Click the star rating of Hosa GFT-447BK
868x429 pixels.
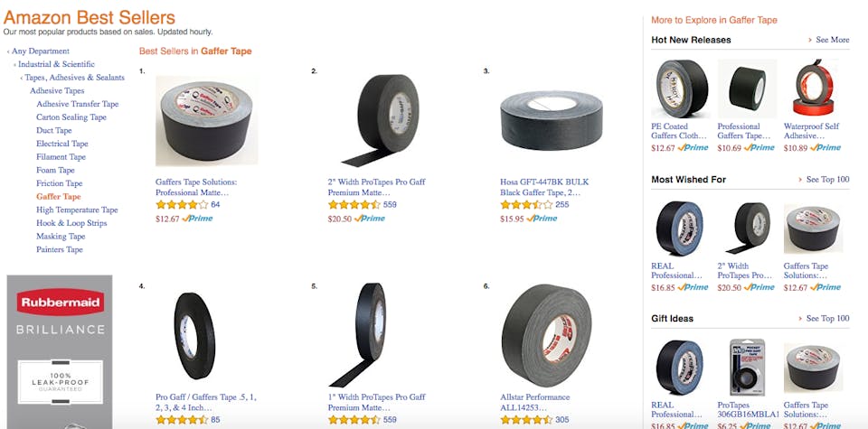[x=526, y=205]
